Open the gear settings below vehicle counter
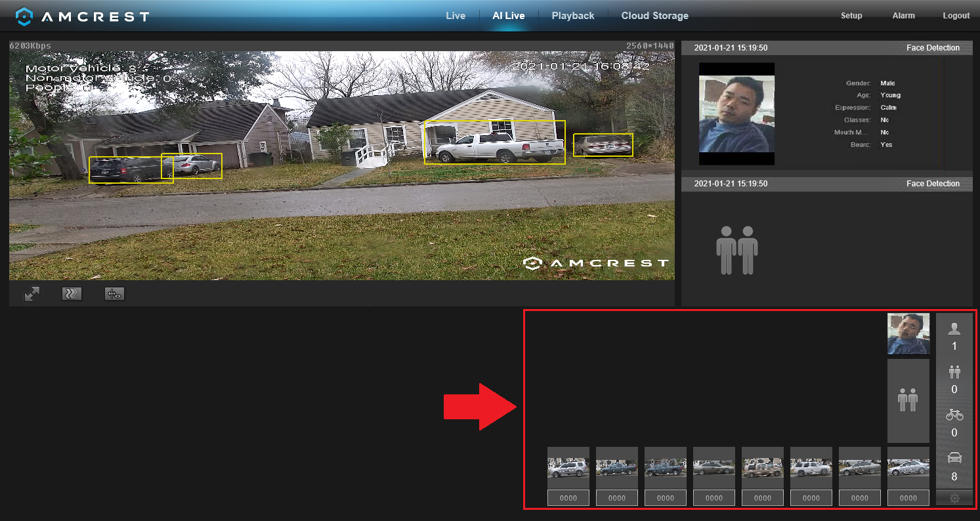This screenshot has width=980, height=521. tap(954, 499)
